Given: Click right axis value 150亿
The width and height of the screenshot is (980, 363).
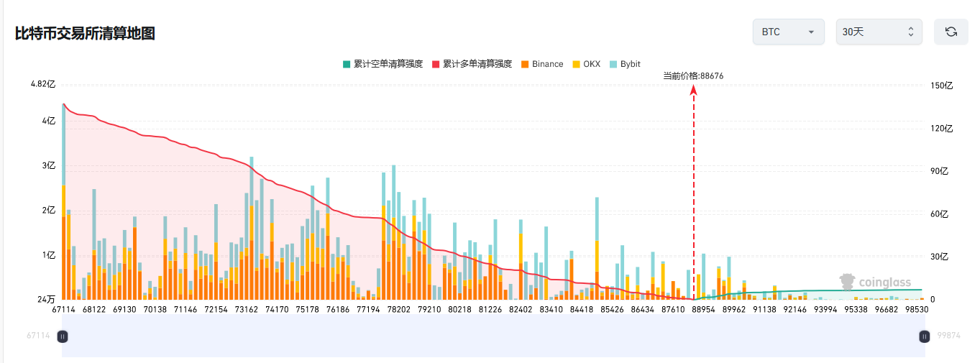Looking at the screenshot, I should coord(943,86).
